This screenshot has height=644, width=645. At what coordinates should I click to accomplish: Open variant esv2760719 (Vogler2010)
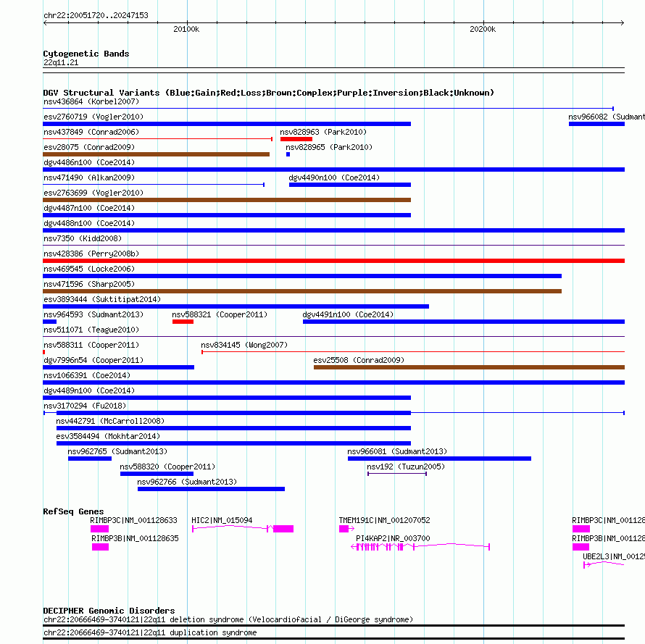click(93, 117)
